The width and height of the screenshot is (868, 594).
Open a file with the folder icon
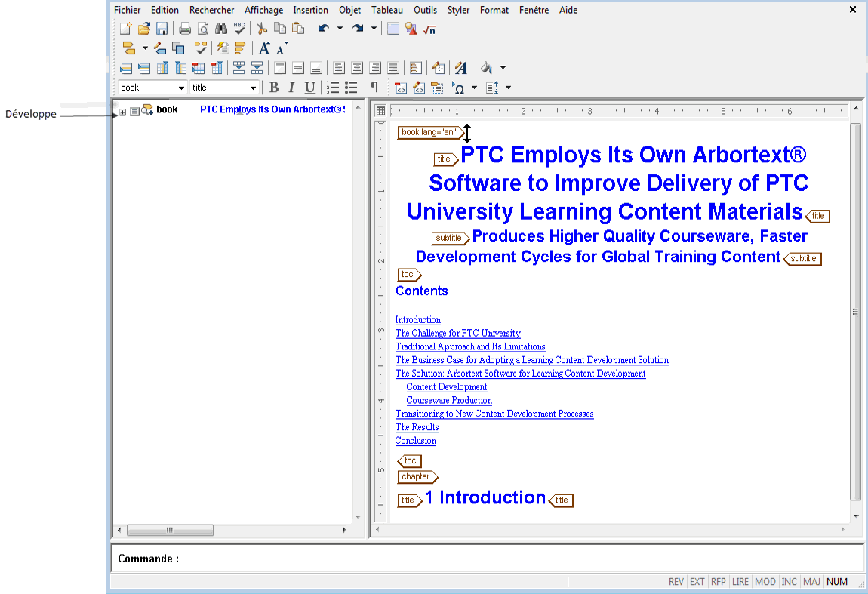(144, 28)
